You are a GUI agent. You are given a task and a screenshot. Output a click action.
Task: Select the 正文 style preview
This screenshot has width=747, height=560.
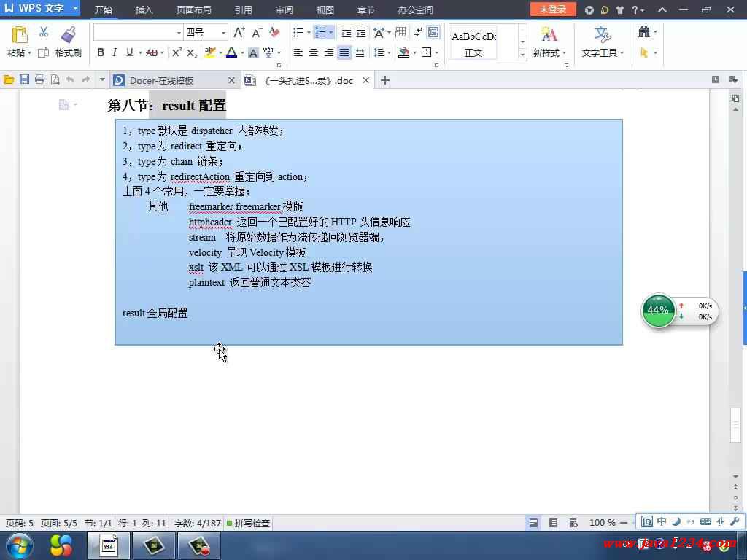click(x=473, y=43)
